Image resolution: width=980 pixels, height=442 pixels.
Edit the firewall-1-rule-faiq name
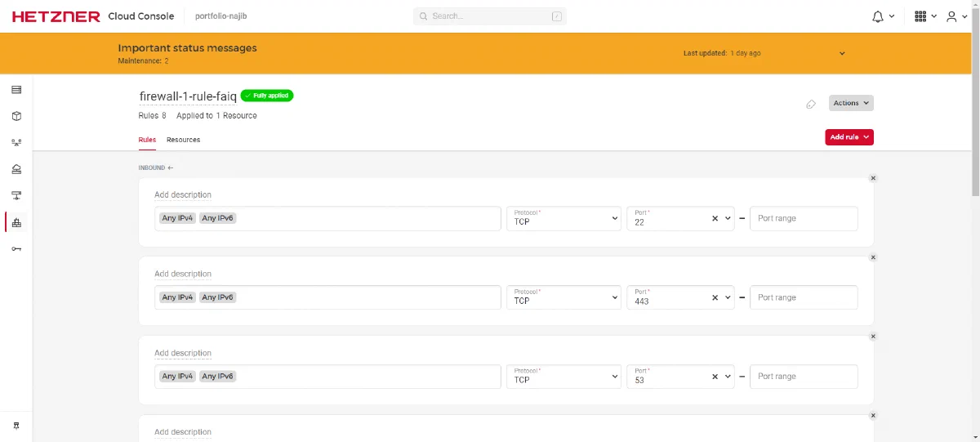click(188, 96)
